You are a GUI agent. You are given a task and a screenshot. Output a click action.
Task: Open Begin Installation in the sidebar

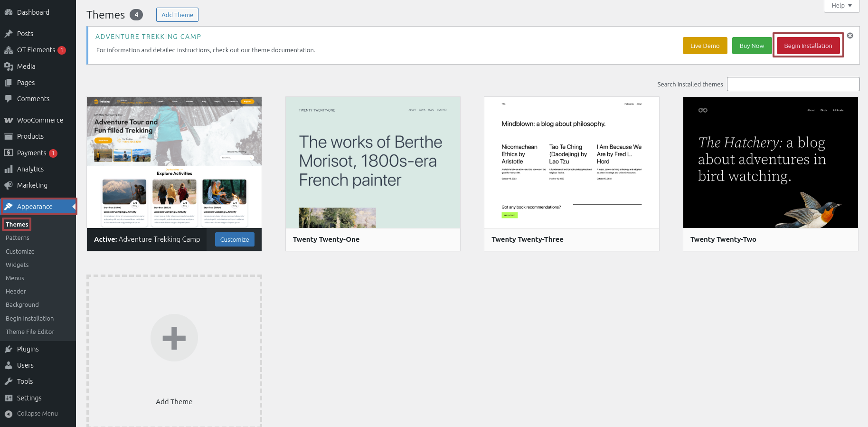click(29, 318)
